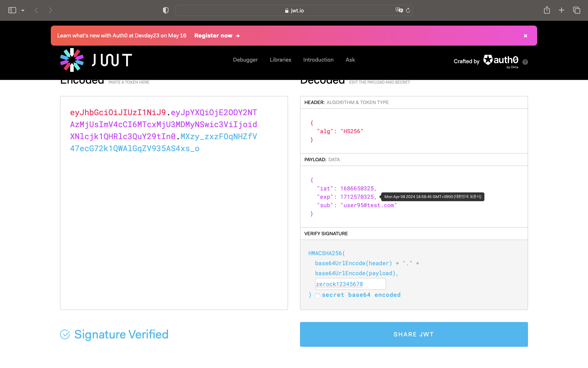Image resolution: width=588 pixels, height=368 pixels.
Task: Click the PAYLOAD: DATA heading
Action: click(322, 159)
